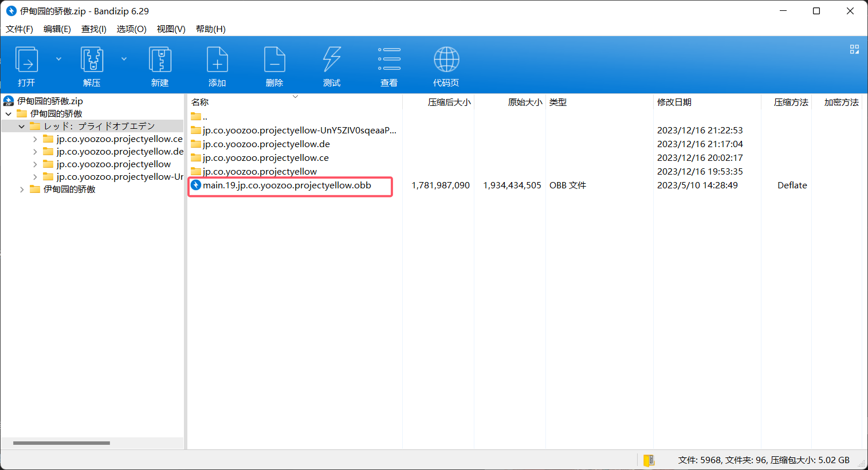The height and width of the screenshot is (470, 868).
Task: Expand jp.co.yoozoo.projectyellow.ce in tree
Action: point(35,139)
